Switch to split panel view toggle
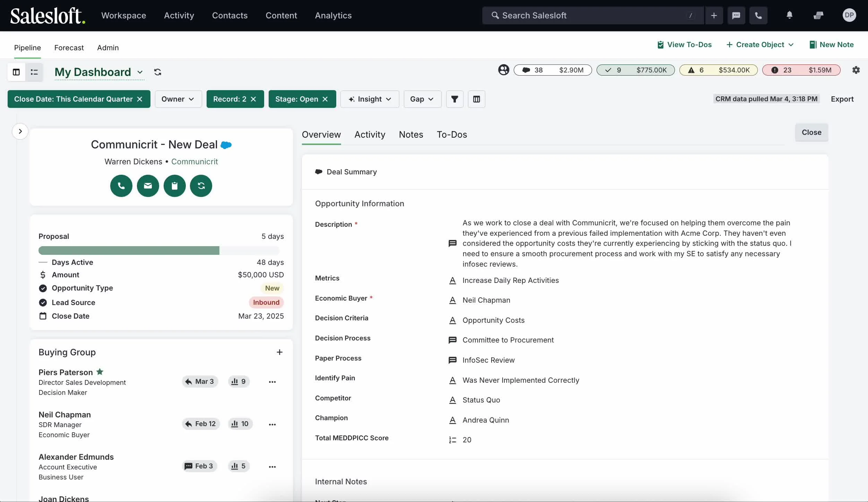This screenshot has height=502, width=868. 16,72
